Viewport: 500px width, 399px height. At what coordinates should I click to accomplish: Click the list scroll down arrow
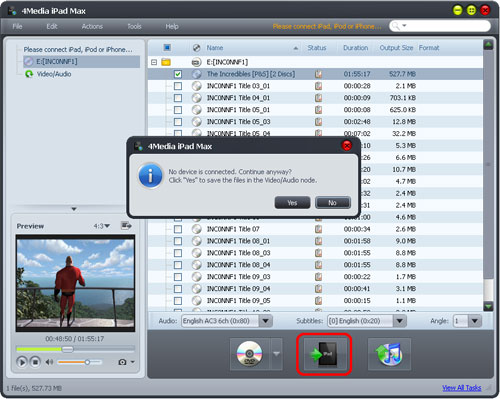tap(488, 306)
